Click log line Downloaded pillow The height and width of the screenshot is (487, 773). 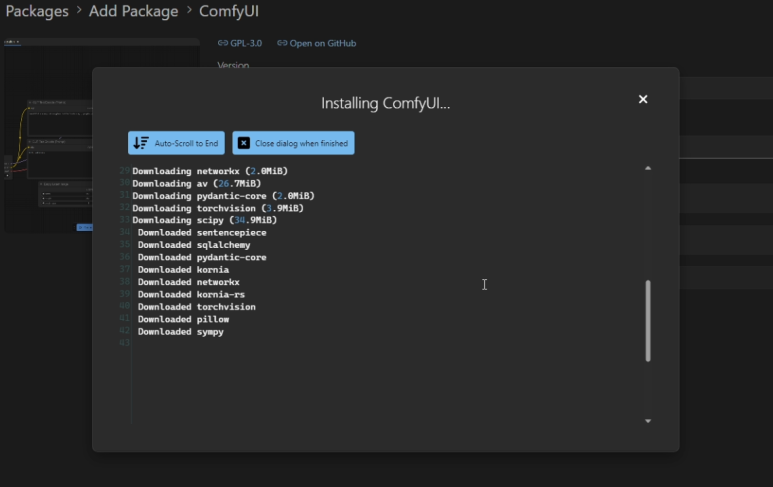(x=183, y=319)
